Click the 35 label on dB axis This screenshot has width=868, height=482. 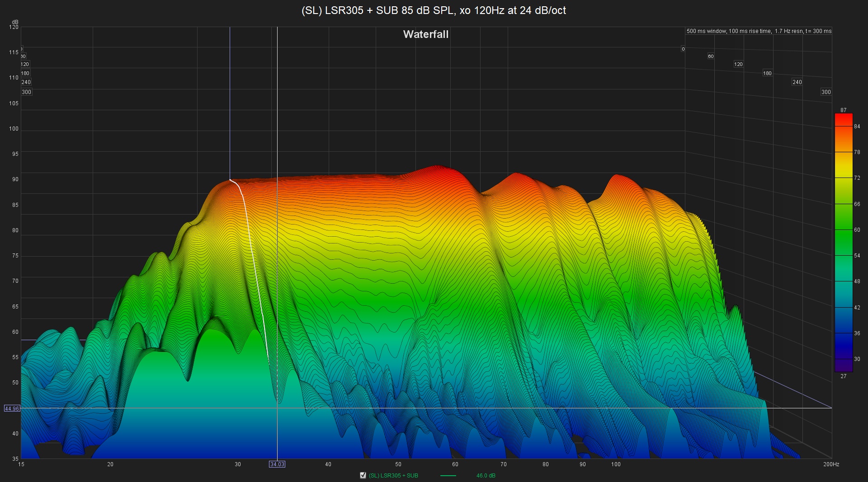click(x=15, y=459)
